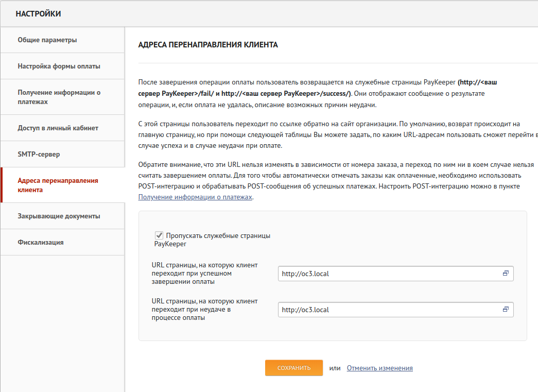Click the successful payment URL field label

coord(204,274)
